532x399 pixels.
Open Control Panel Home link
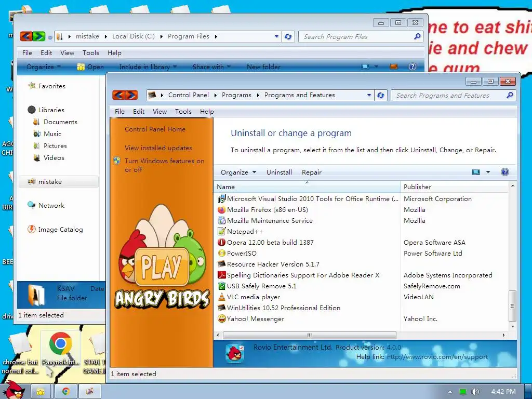[155, 129]
